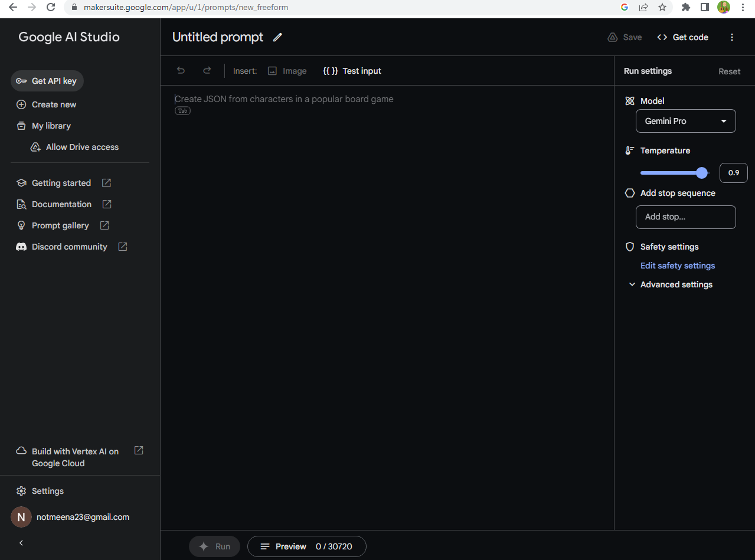Image resolution: width=755 pixels, height=560 pixels.
Task: Click into the prompt text area
Action: 387,307
